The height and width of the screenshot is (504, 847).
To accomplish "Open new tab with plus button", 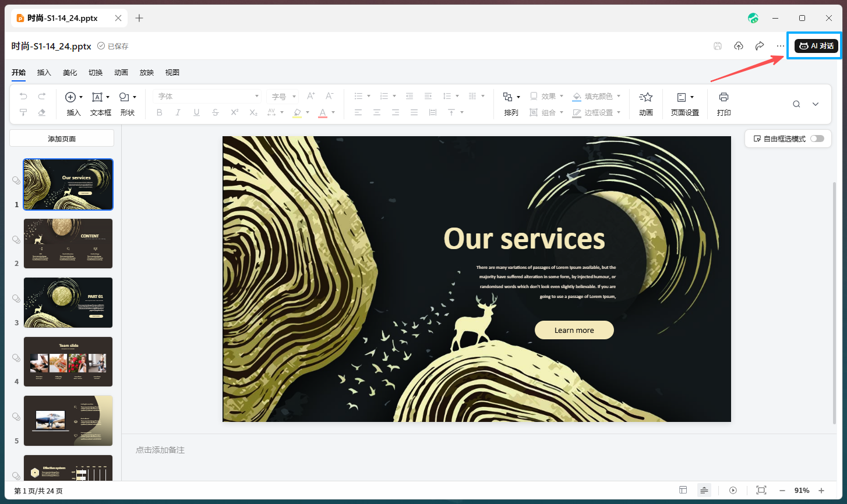I will (139, 18).
